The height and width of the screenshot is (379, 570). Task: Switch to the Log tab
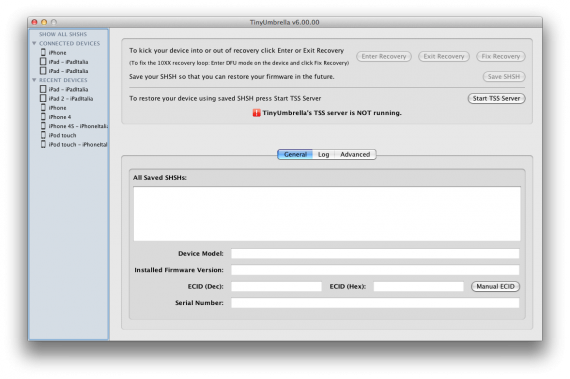(x=324, y=154)
